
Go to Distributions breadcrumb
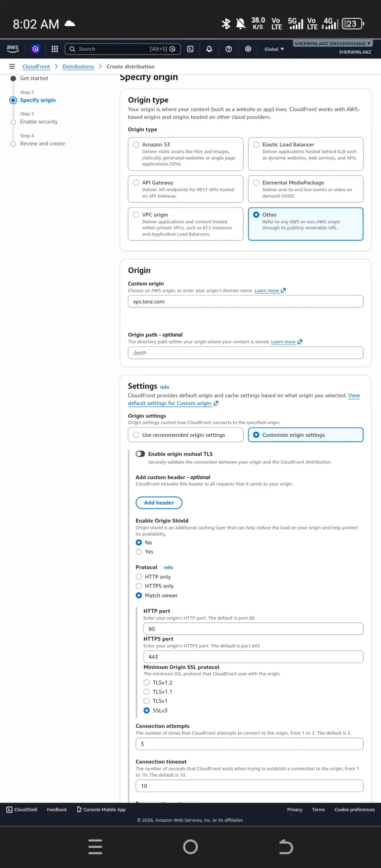coord(78,66)
